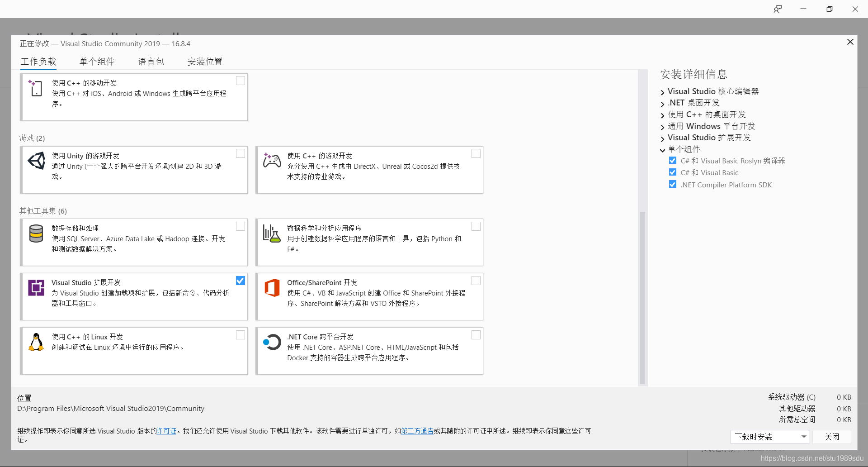868x467 pixels.
Task: Check the data science and analytics workload
Action: coord(476,226)
